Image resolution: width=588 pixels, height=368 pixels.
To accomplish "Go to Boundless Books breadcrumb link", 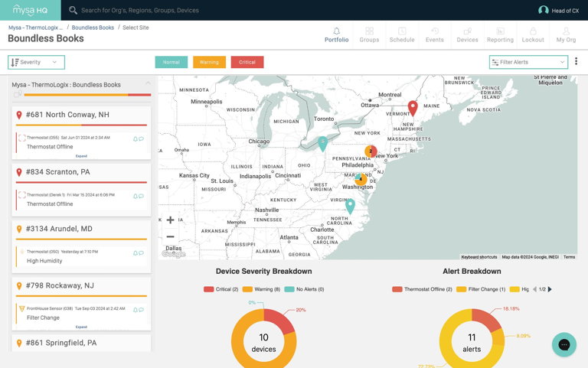I will click(x=93, y=28).
